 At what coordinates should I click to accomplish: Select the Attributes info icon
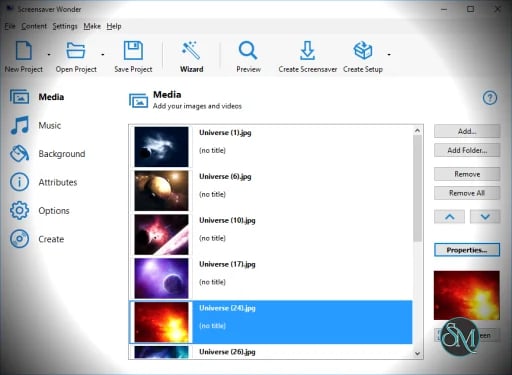(x=19, y=182)
